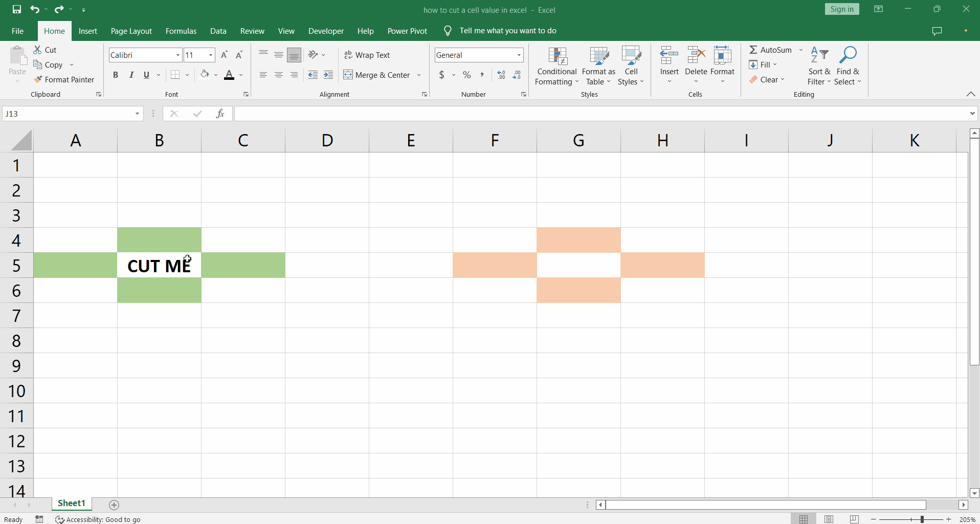Image resolution: width=980 pixels, height=524 pixels.
Task: Switch to the Formulas tab
Action: (x=181, y=31)
